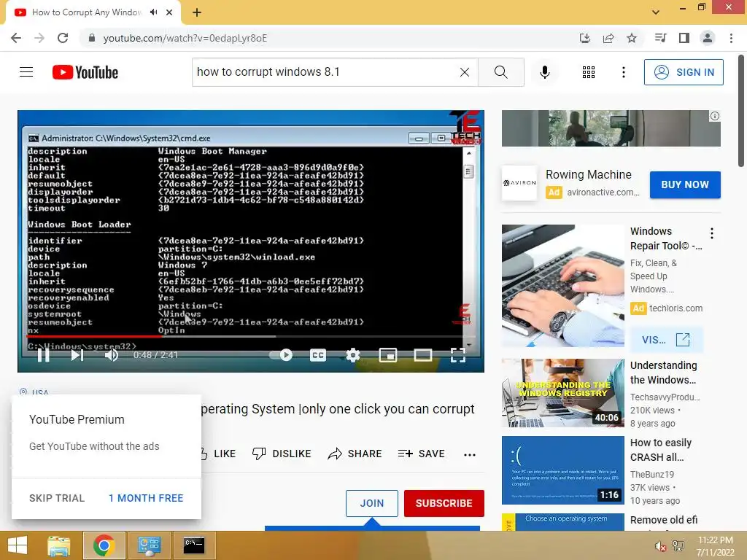Click DISLIKE on the video
747x560 pixels.
pos(282,454)
